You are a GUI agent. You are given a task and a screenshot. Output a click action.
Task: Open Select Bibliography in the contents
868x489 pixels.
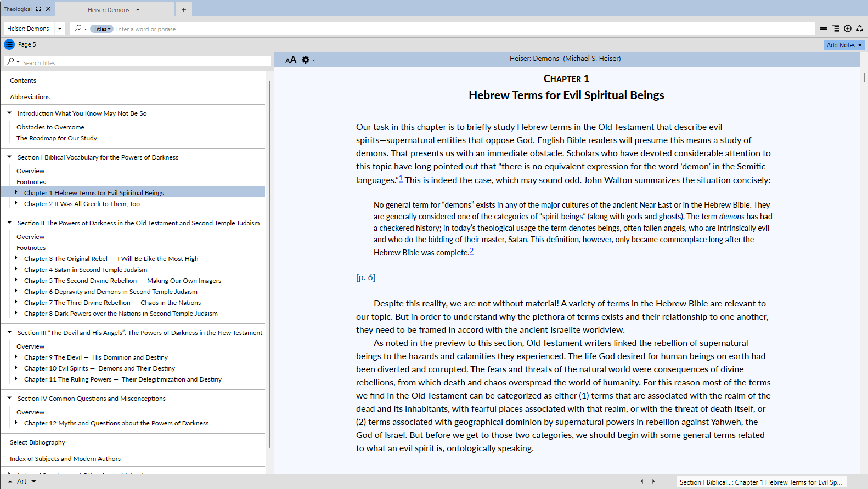pyautogui.click(x=37, y=442)
